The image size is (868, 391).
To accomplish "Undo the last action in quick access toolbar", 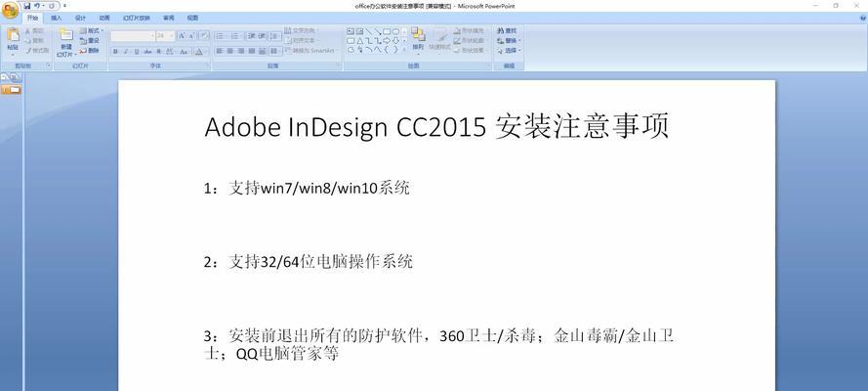I will tap(36, 6).
